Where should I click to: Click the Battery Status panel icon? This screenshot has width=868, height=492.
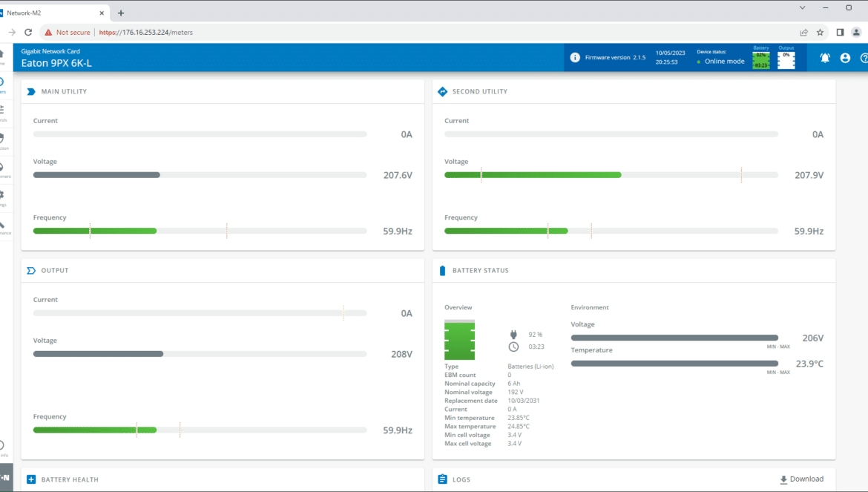point(442,271)
